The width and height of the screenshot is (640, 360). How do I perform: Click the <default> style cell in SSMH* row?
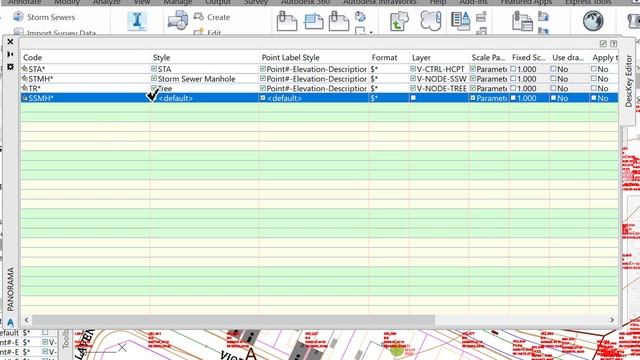pos(204,98)
